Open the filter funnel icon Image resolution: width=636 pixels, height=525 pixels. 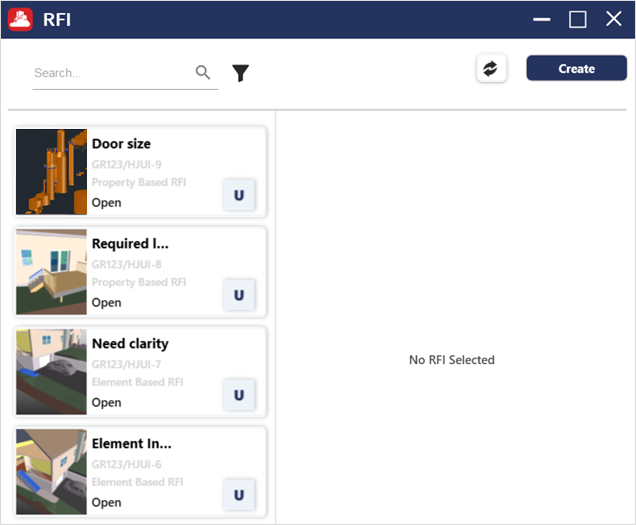tap(240, 73)
